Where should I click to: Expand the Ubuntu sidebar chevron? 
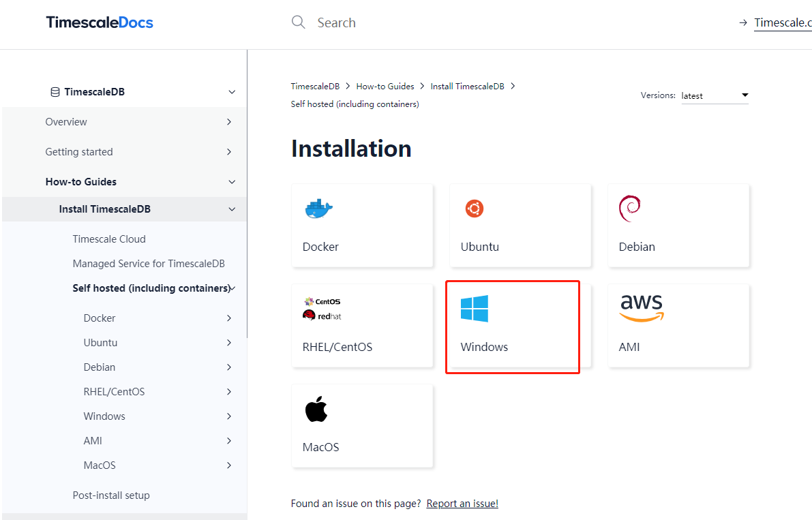229,343
